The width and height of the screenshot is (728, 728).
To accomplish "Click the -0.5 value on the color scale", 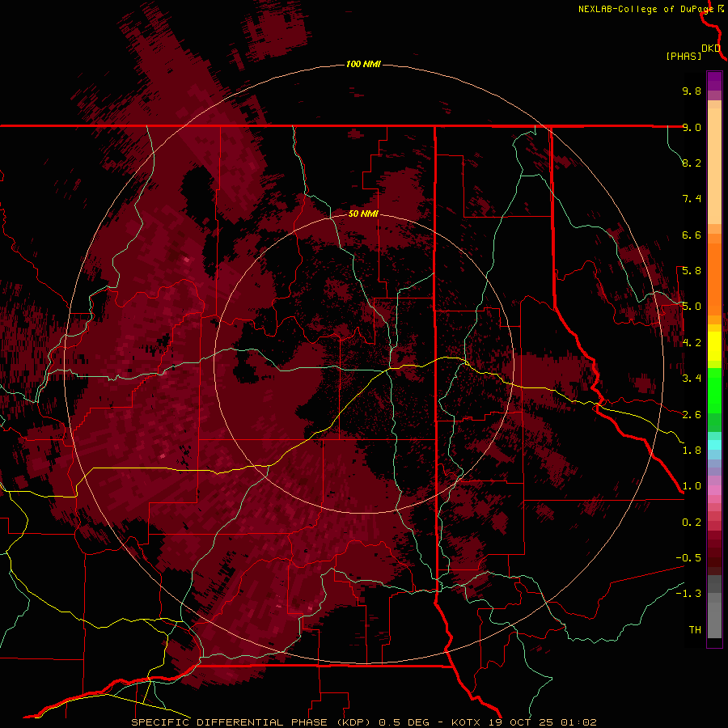I will 688,558.
